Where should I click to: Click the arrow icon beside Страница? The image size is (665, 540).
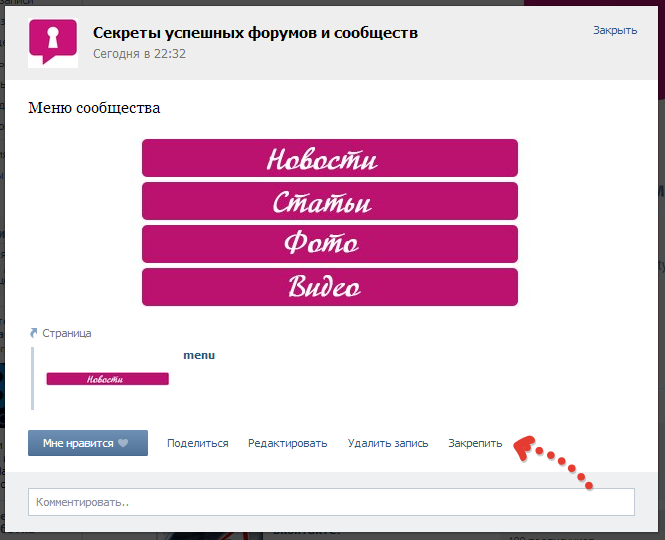(34, 333)
